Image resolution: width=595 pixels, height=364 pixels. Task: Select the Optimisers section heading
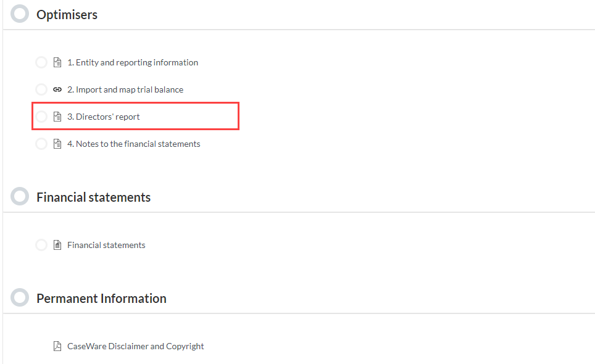click(x=67, y=14)
